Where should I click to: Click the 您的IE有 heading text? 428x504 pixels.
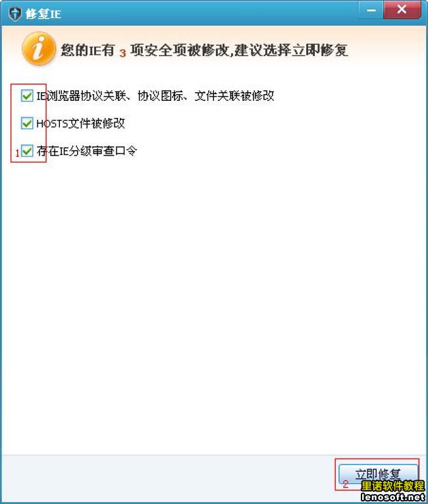(x=88, y=50)
